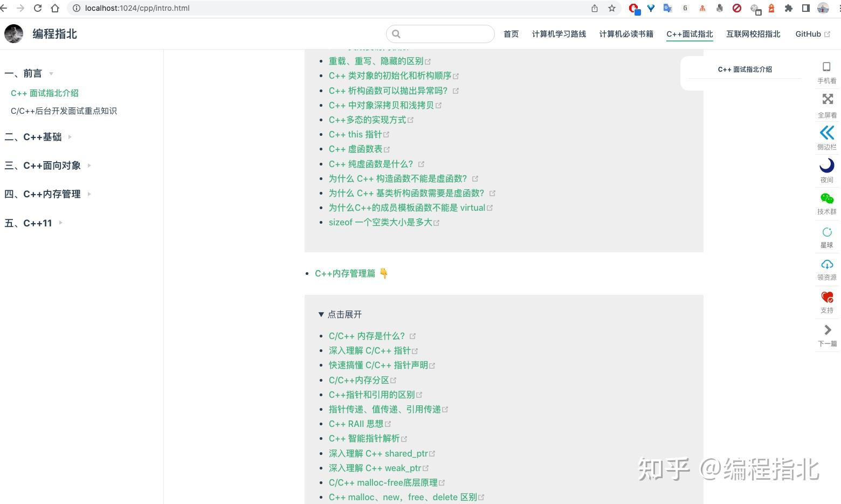
Task: Expand the 三、C++面向对象 sidebar section
Action: click(48, 165)
